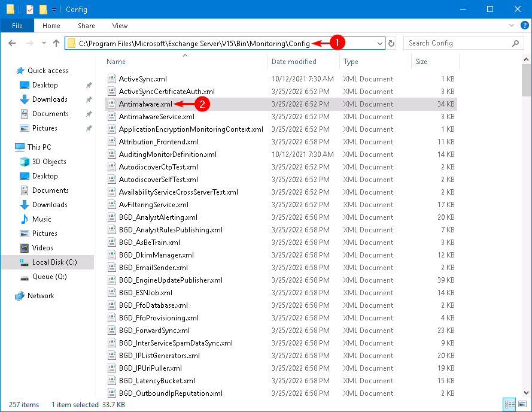The image size is (532, 412).
Task: Select BGD_EngineUpdatePublisher.xml icon
Action: point(112,280)
